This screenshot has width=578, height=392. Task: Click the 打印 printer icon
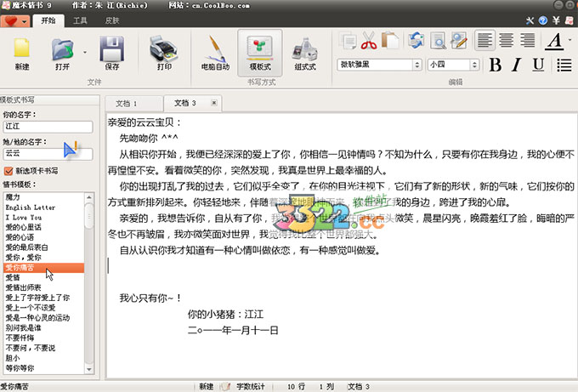(x=164, y=48)
